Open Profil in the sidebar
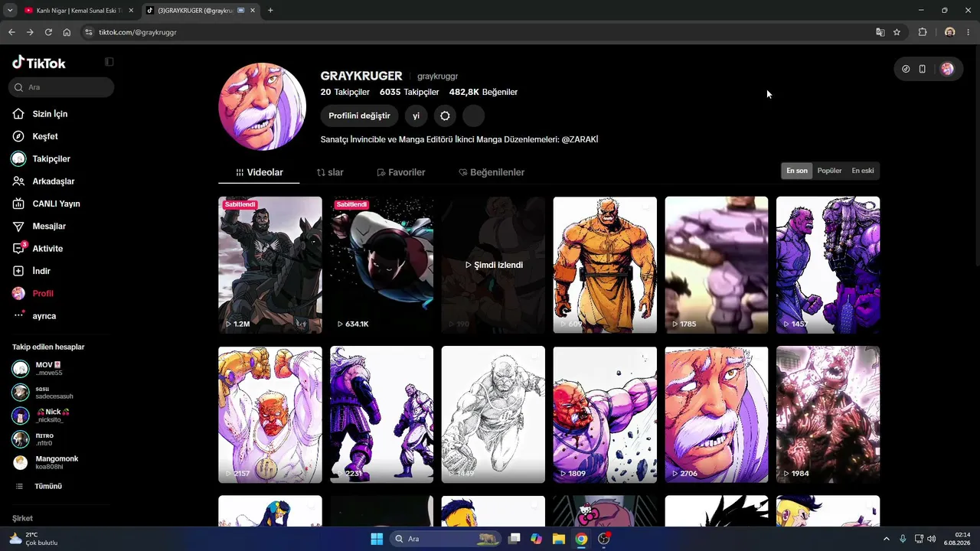The height and width of the screenshot is (551, 980). click(43, 294)
